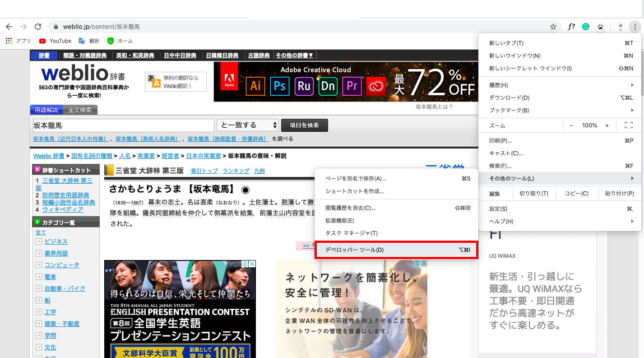Open the と一致する match-type dropdown
Viewport: 644px width, 358px height.
click(247, 125)
